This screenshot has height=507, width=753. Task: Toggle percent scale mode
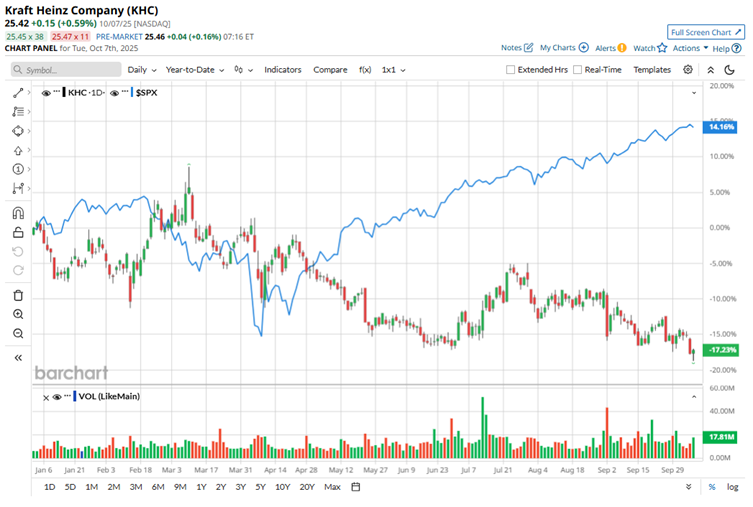[x=712, y=487]
